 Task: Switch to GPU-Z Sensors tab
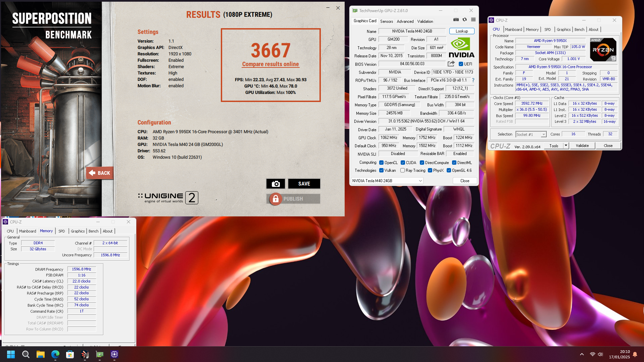386,21
